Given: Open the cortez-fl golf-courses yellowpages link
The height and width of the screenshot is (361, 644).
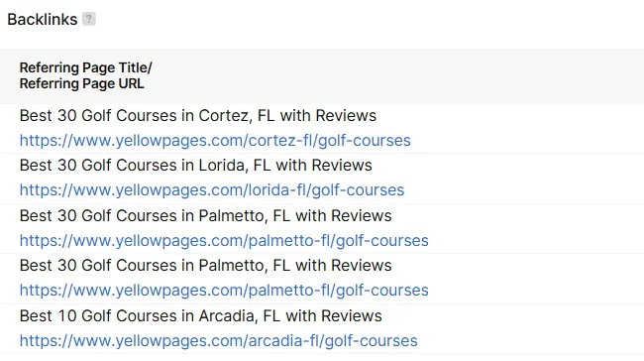Looking at the screenshot, I should coord(215,140).
